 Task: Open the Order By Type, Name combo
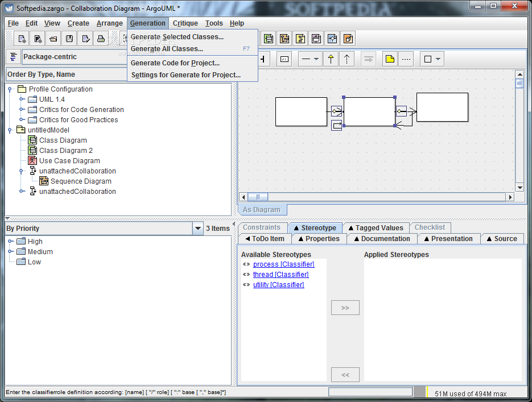pyautogui.click(x=67, y=74)
